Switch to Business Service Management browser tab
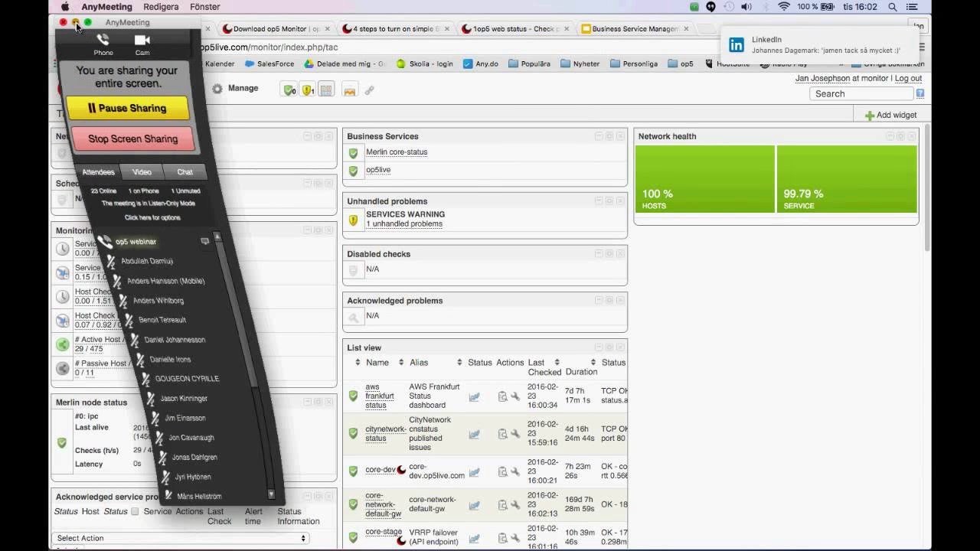Viewport: 980px width, 551px height. [635, 29]
